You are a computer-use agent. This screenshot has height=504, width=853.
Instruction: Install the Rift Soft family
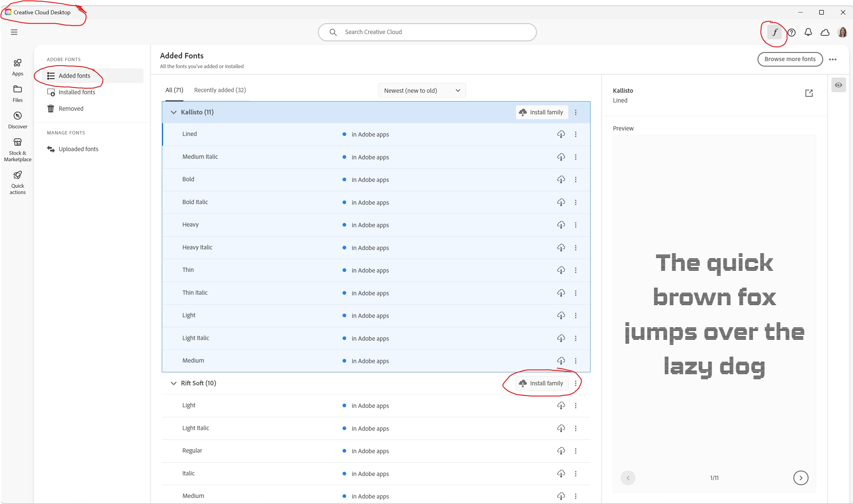point(541,384)
